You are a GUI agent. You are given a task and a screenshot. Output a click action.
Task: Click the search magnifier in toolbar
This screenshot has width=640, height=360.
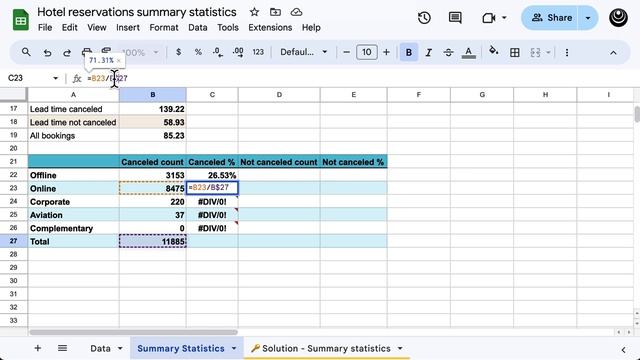point(26,52)
